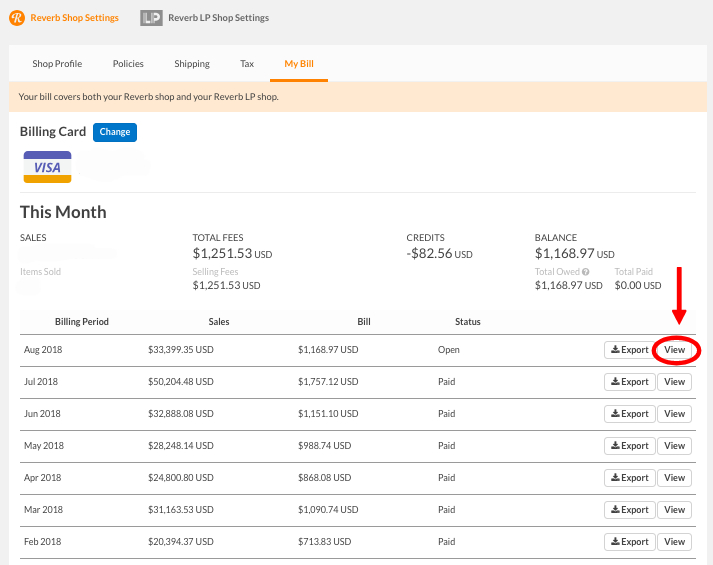Viewport: 713px width, 565px height.
Task: Go to the Shipping tab
Action: 192,64
